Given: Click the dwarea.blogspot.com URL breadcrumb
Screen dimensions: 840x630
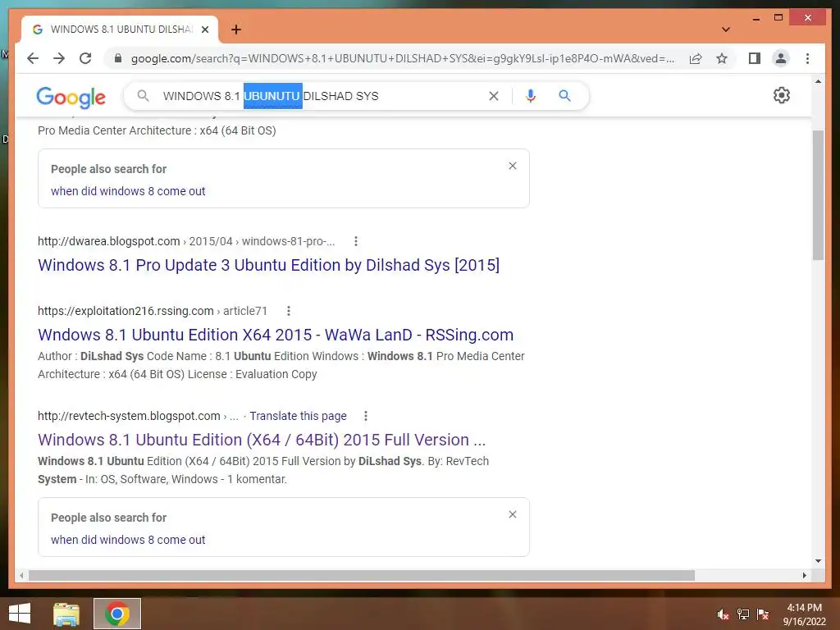Looking at the screenshot, I should pyautogui.click(x=186, y=241).
